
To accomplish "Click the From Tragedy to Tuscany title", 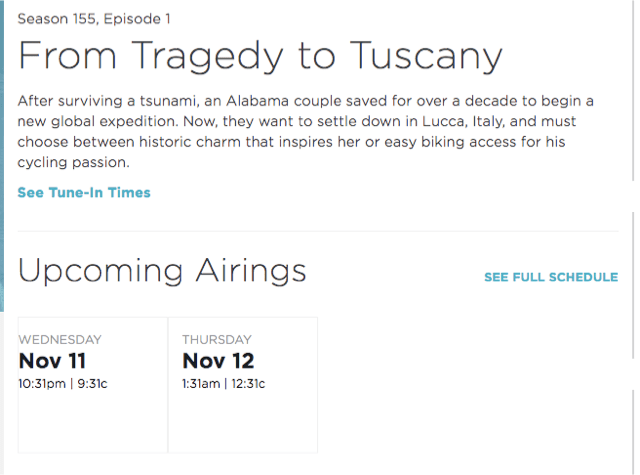I will click(260, 55).
